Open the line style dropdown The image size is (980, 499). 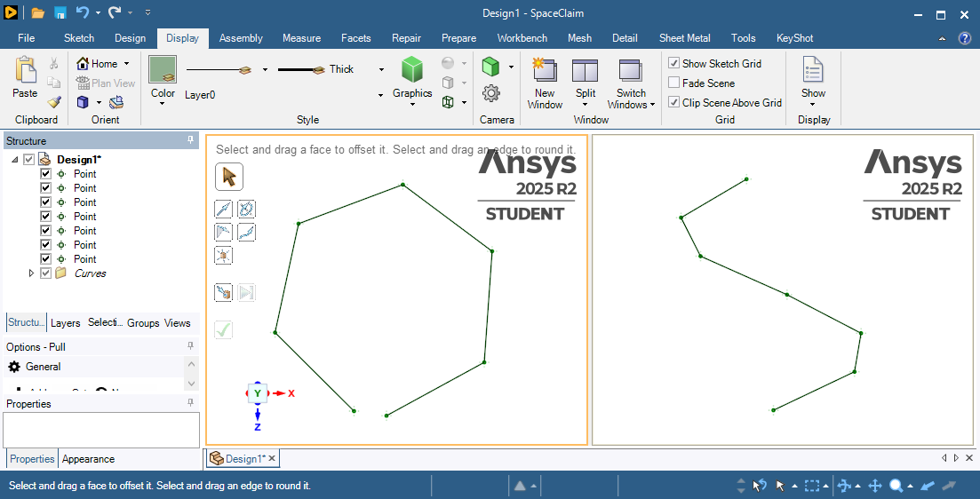[265, 69]
